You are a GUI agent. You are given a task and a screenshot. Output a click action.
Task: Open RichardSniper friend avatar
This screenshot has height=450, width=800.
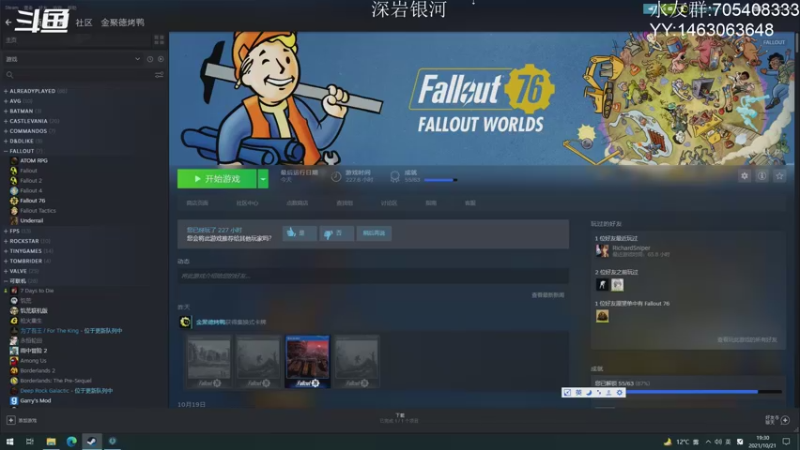[x=603, y=251]
